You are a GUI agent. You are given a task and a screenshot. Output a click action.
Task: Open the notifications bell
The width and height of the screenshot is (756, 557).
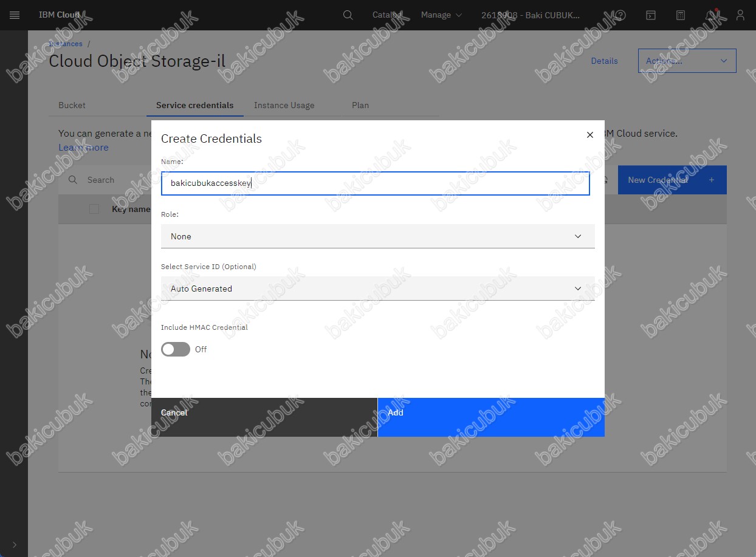[710, 15]
